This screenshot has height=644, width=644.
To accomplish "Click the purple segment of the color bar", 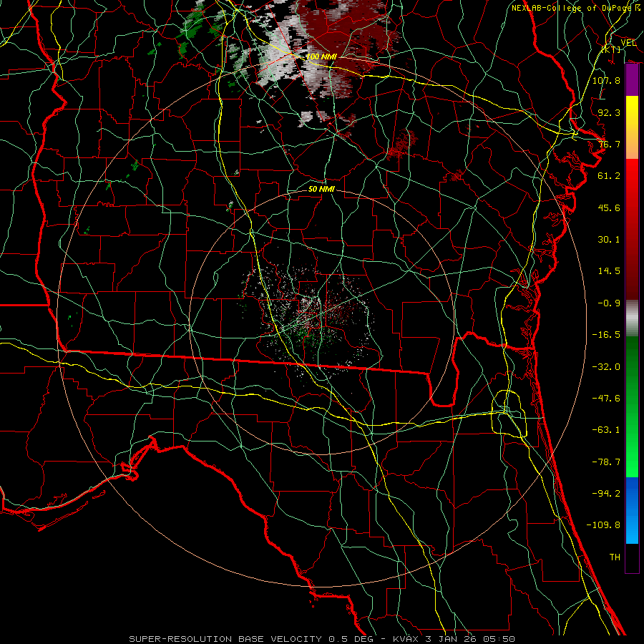I will click(632, 79).
